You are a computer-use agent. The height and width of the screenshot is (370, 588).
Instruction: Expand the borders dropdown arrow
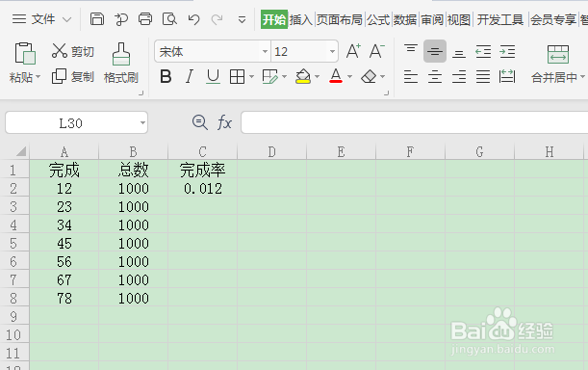pos(251,77)
